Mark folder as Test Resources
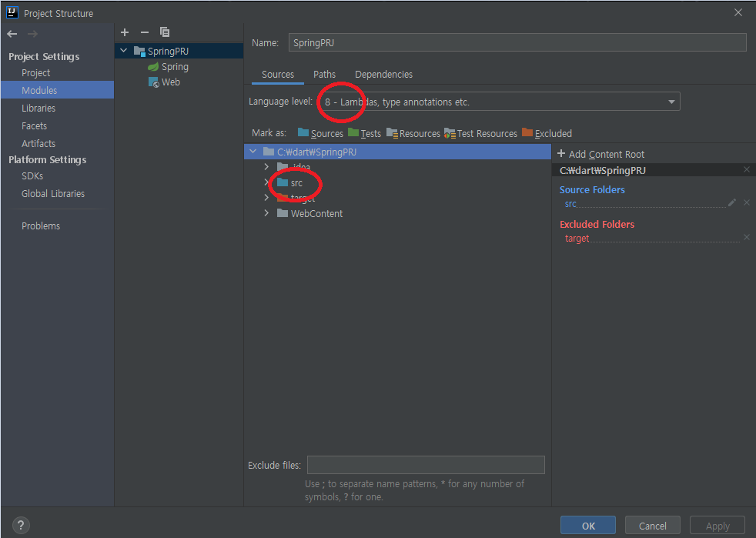 (480, 133)
